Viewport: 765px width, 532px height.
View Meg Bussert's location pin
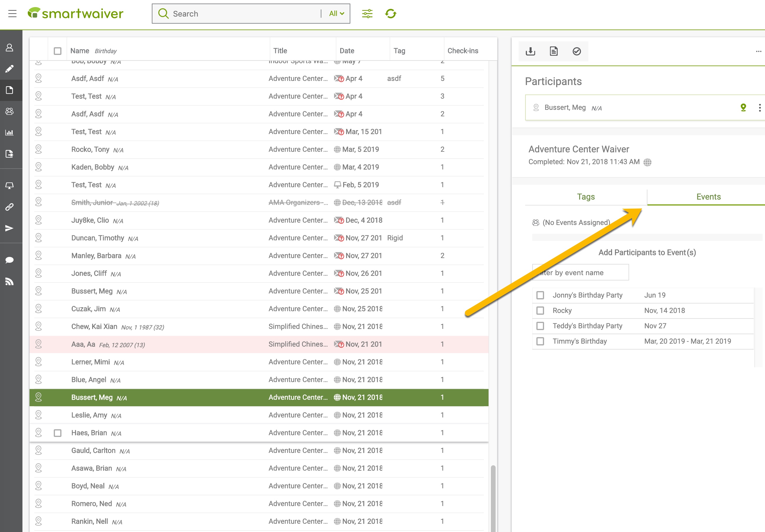[743, 107]
